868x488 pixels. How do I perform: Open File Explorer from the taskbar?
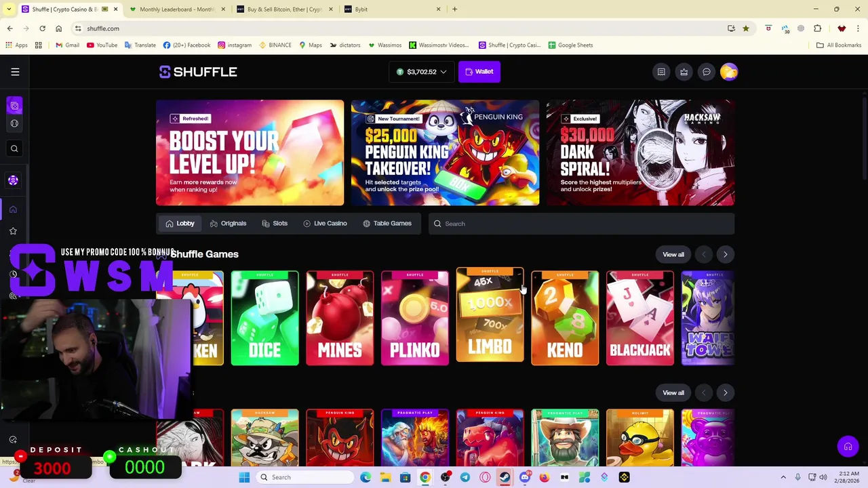[x=385, y=477]
